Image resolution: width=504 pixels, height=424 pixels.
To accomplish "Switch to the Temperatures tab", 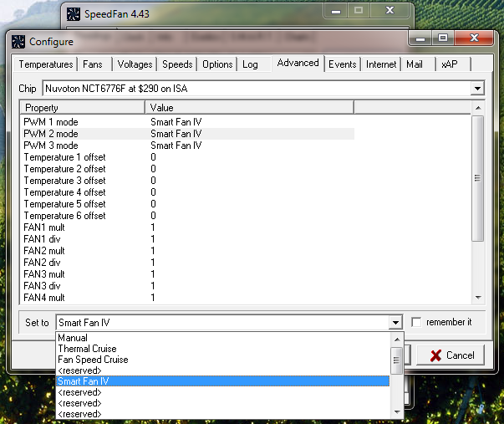I will (46, 64).
